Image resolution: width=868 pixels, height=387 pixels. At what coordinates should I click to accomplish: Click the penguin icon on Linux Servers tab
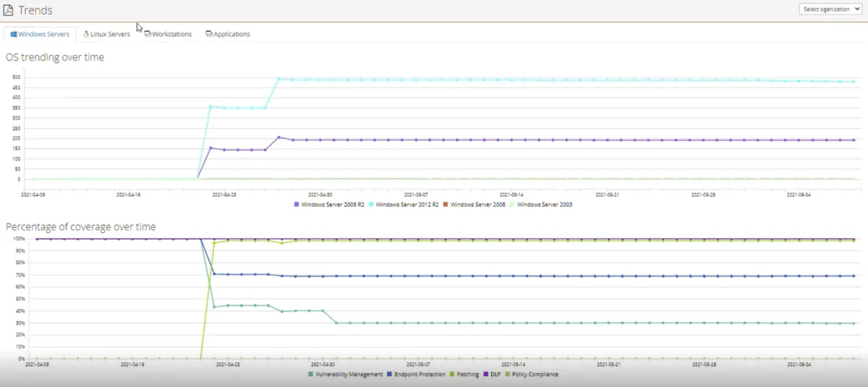(86, 33)
